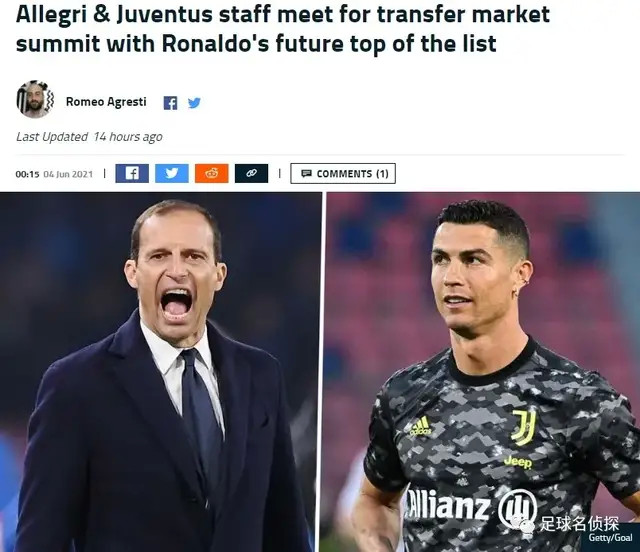Open left photo of shouting man in suit
The width and height of the screenshot is (640, 552).
(x=160, y=372)
